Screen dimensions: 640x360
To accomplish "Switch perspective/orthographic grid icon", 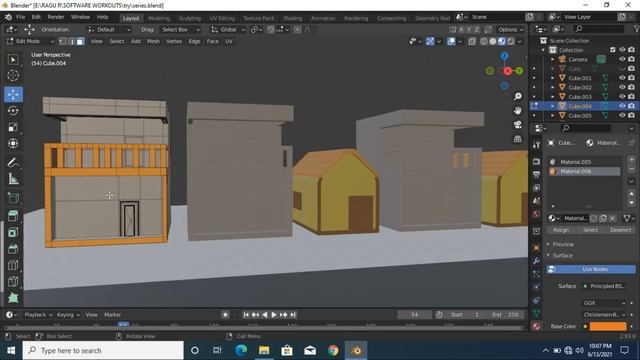I will point(518,139).
